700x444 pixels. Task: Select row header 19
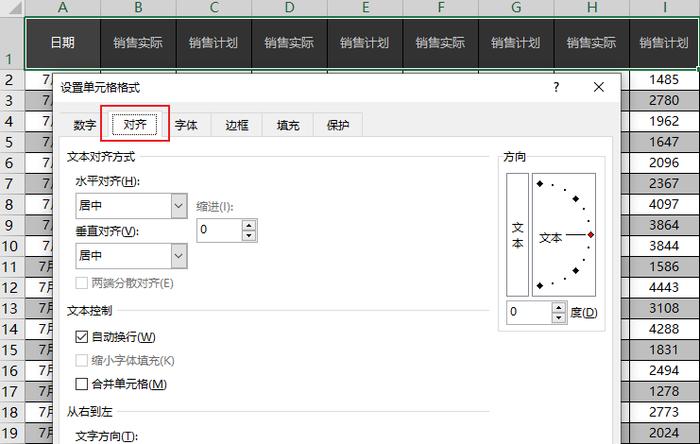pyautogui.click(x=12, y=433)
